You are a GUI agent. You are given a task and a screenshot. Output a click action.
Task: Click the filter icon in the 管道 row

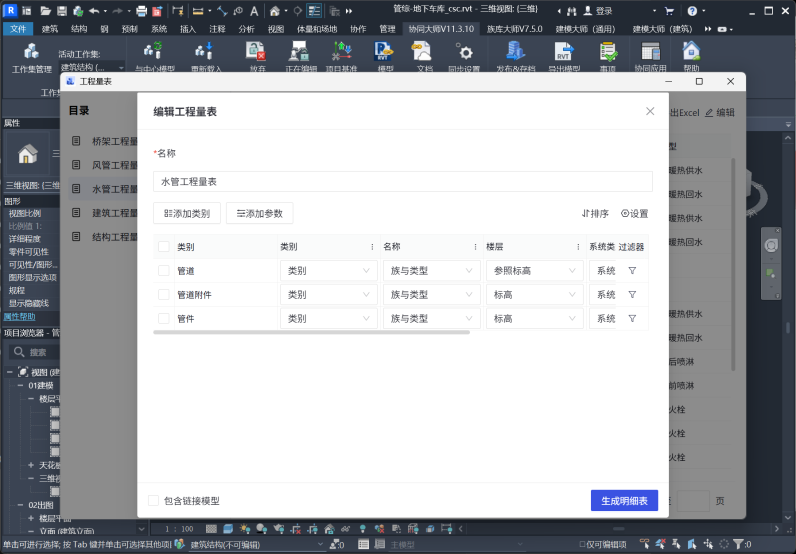point(632,271)
